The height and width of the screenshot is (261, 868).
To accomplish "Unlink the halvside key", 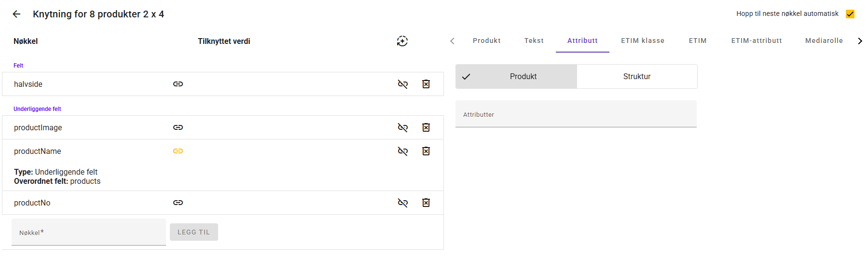I will click(403, 84).
